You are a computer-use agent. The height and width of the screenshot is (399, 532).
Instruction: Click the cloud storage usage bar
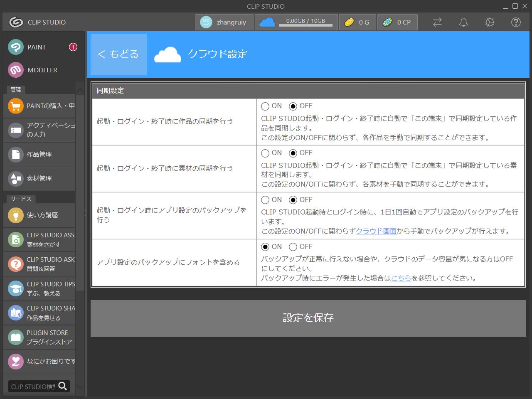[x=296, y=22]
